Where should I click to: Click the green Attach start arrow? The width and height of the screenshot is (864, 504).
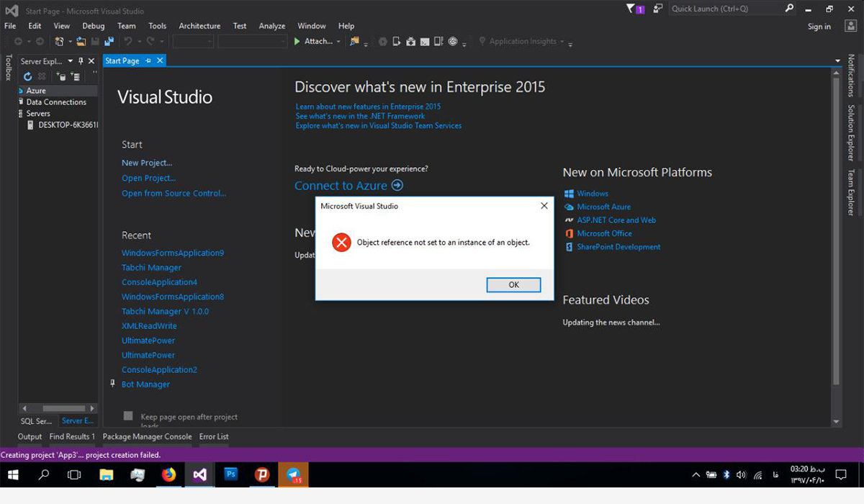[297, 42]
